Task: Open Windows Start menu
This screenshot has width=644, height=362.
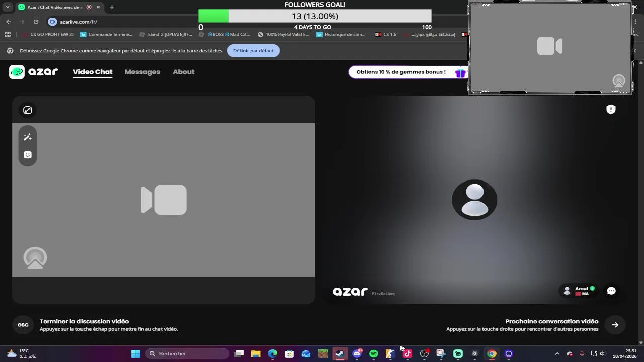Action: point(136,354)
